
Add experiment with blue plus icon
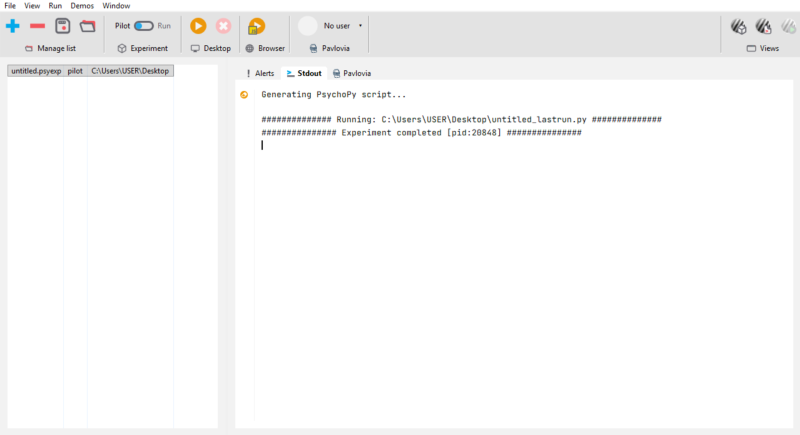13,26
